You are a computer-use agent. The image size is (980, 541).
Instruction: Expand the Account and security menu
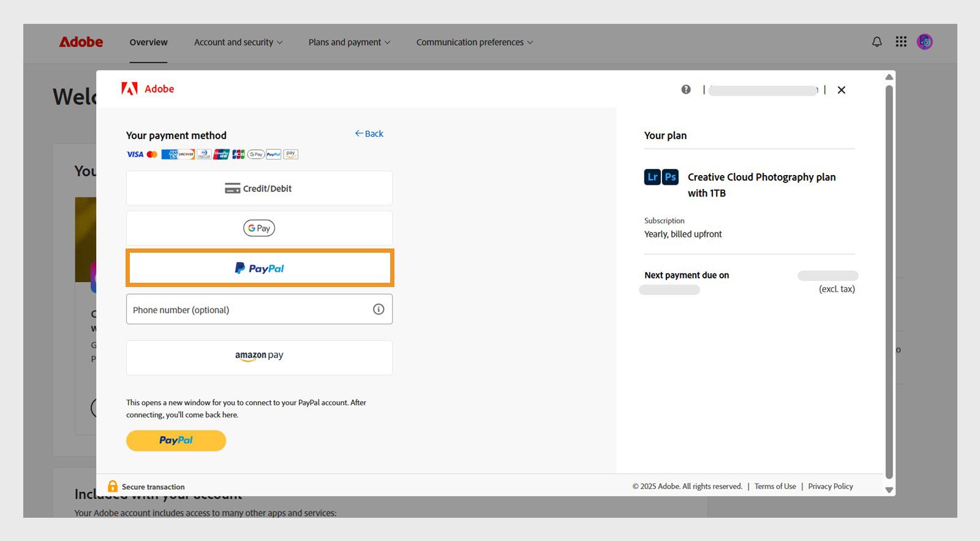click(x=238, y=42)
